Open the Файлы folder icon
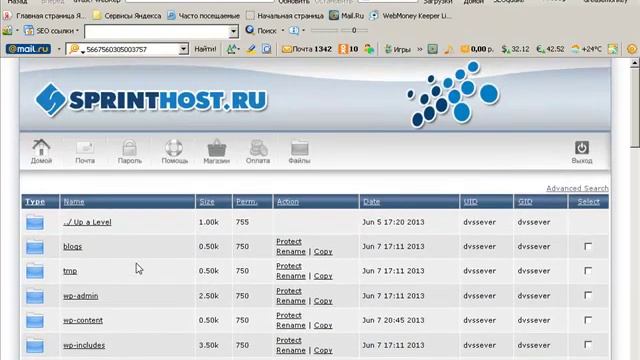Viewport: 640px width, 360px height. click(x=299, y=151)
